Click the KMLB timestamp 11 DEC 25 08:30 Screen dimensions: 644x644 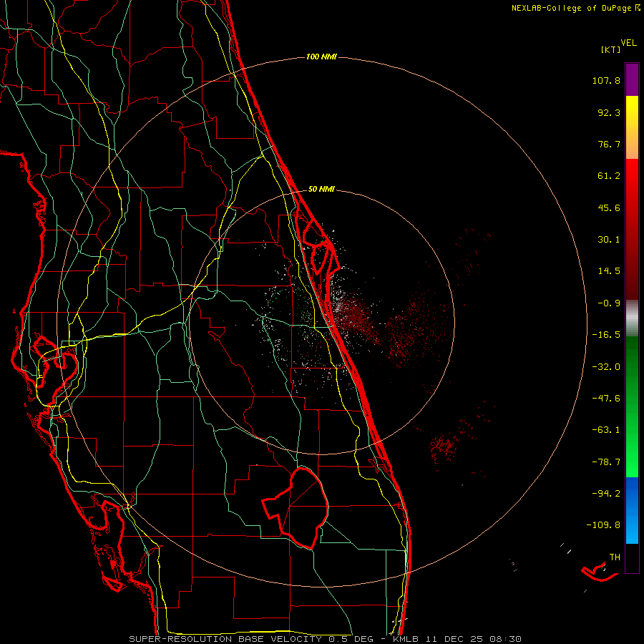457,639
